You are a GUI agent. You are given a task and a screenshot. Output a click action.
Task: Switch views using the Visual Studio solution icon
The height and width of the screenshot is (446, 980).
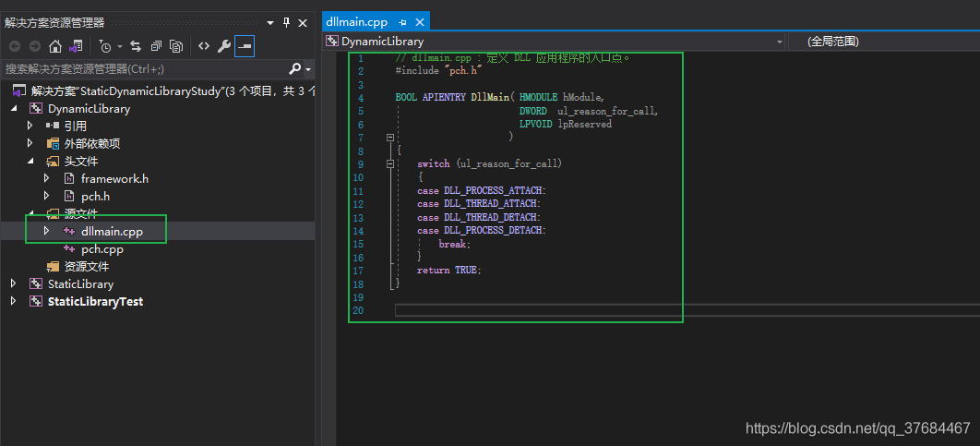77,46
